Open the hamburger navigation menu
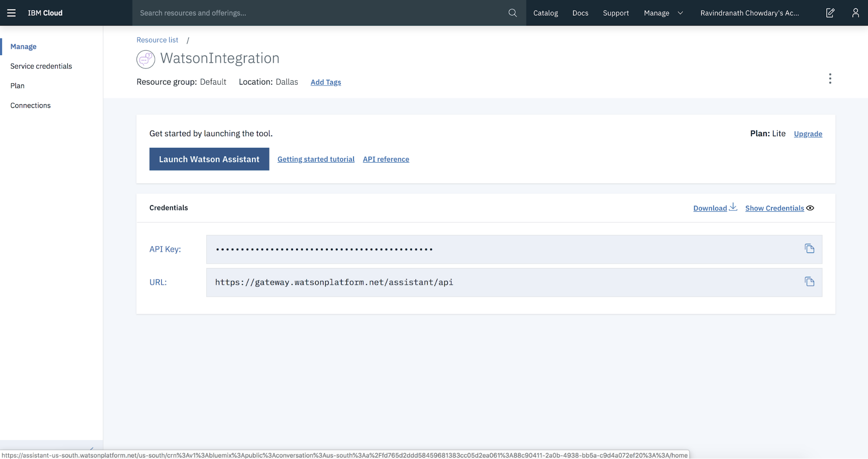868x459 pixels. point(11,13)
